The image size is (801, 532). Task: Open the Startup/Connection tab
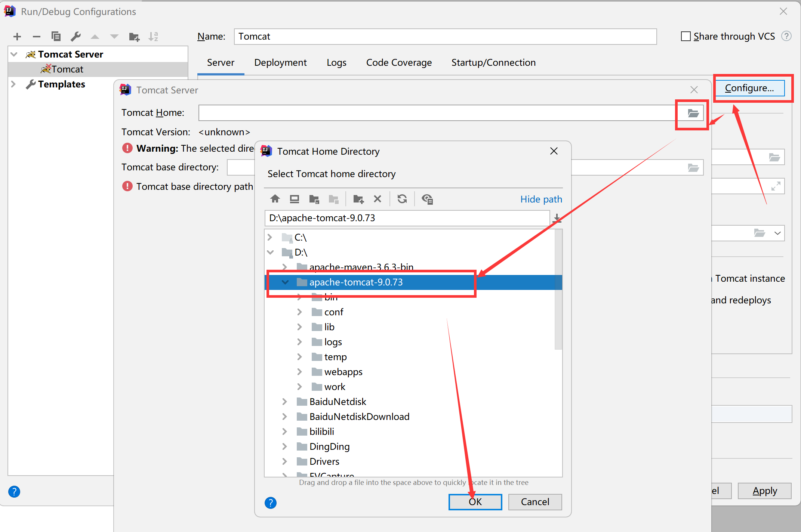click(x=493, y=62)
